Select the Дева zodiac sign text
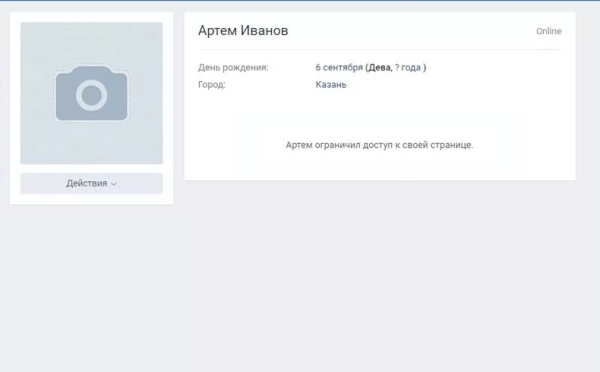Screen dimensions: 600x372 pyautogui.click(x=380, y=67)
